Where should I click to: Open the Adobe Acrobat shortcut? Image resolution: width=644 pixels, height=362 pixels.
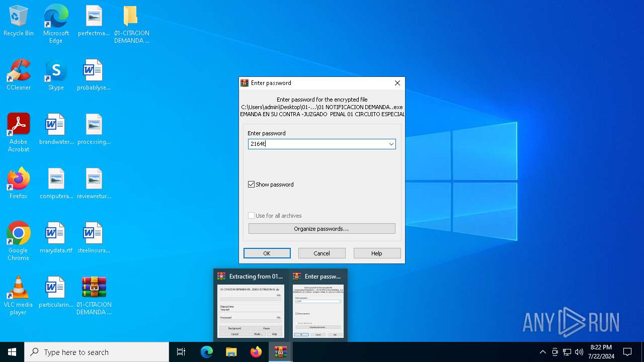19,132
